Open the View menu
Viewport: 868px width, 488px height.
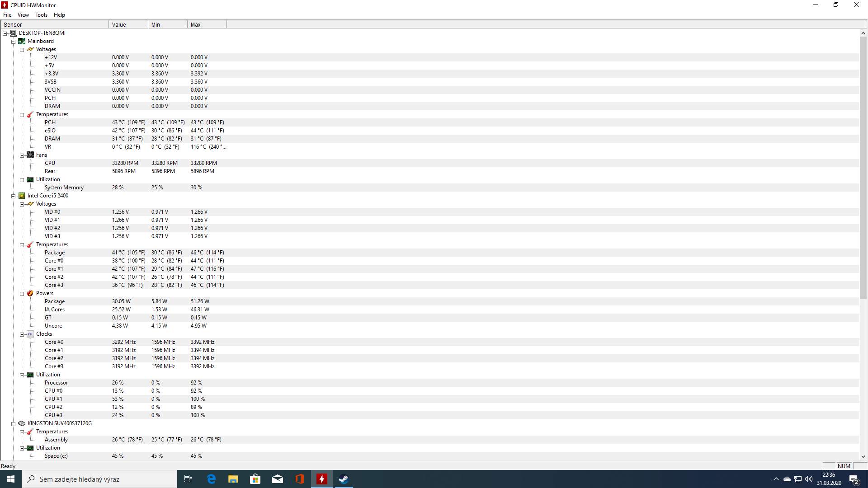[x=23, y=15]
